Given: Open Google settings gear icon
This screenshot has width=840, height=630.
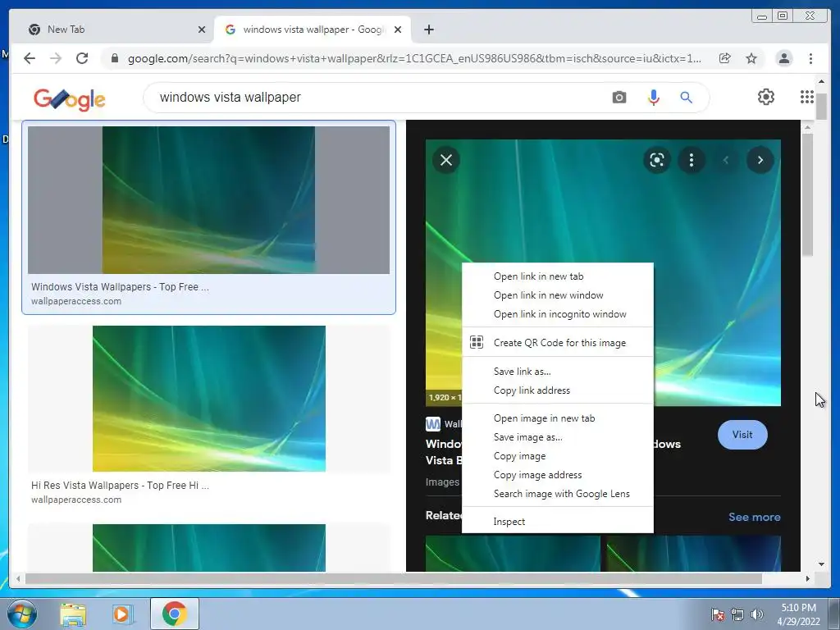Looking at the screenshot, I should tap(766, 97).
